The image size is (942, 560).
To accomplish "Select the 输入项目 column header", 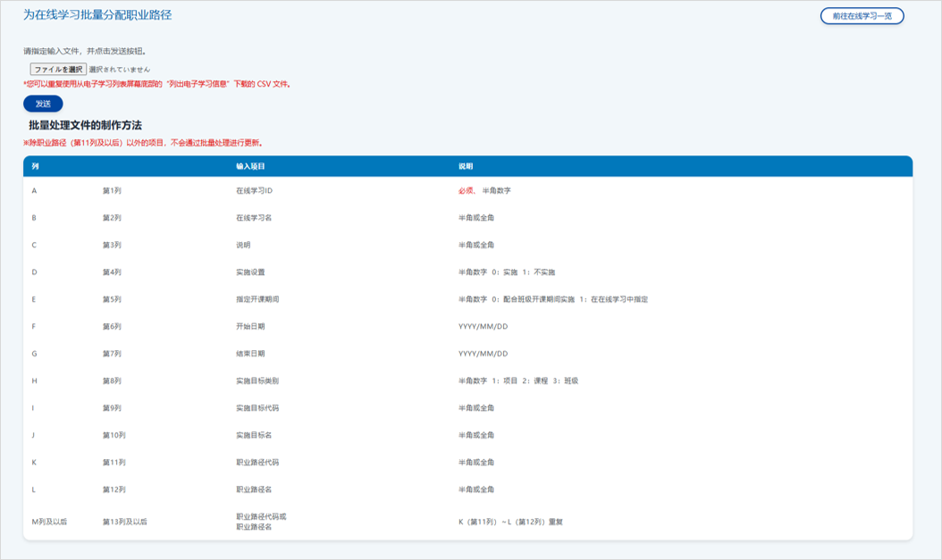I will pos(250,167).
